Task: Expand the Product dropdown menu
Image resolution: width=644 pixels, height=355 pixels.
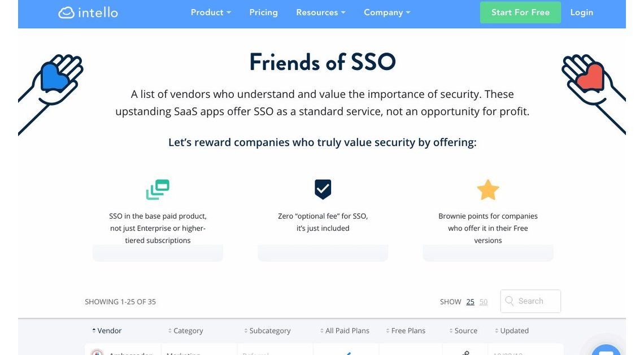Action: point(211,12)
